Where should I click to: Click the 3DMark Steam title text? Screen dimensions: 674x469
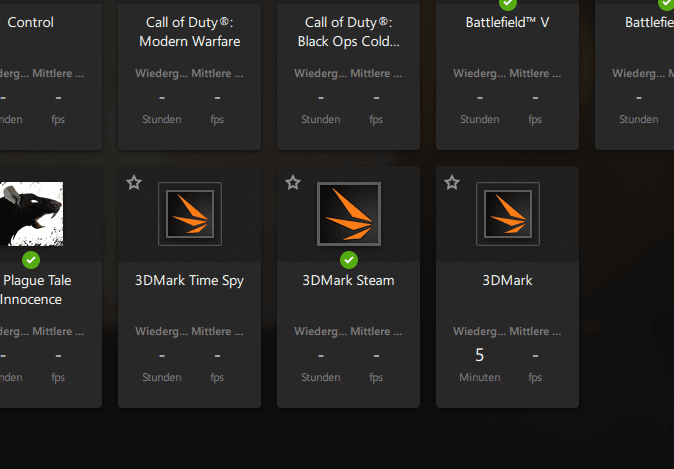[349, 281]
